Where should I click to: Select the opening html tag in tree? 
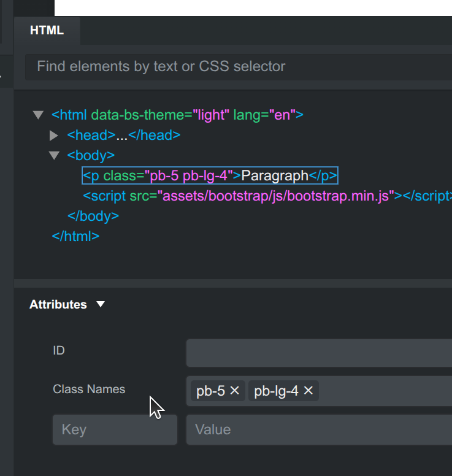178,115
